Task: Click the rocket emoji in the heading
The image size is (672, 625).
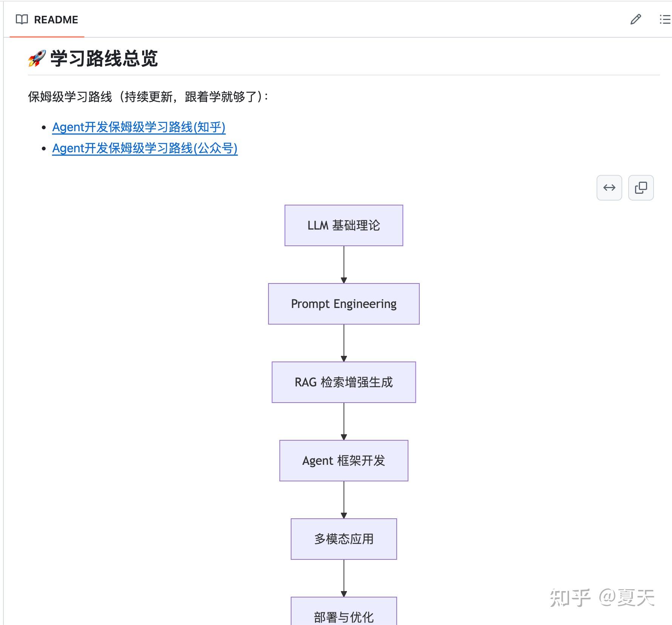Action: 37,58
